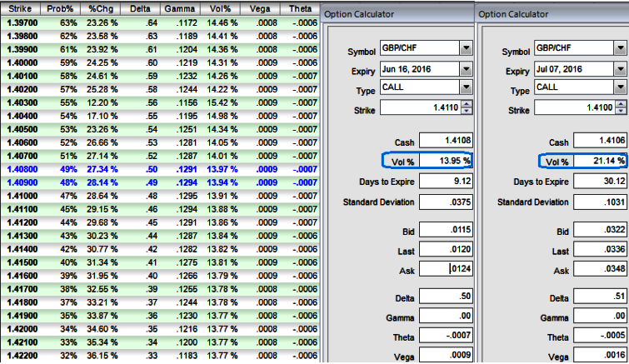Click the Theta column header

coord(302,7)
